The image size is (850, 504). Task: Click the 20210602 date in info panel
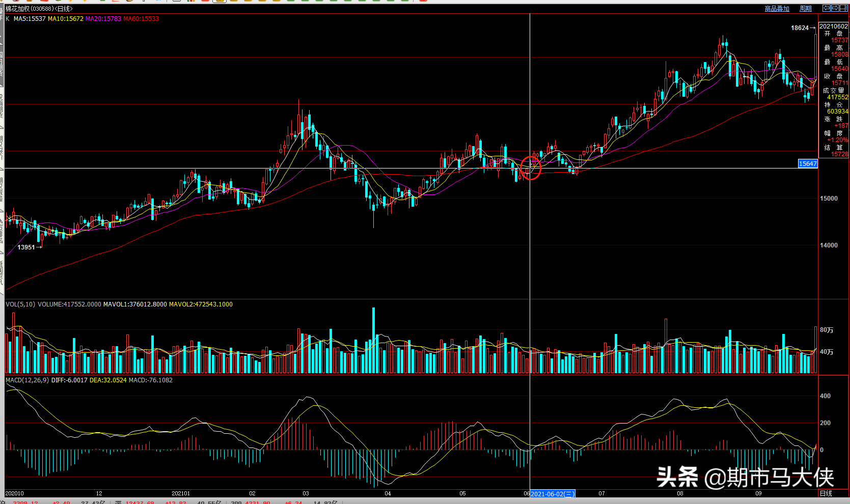coord(834,26)
